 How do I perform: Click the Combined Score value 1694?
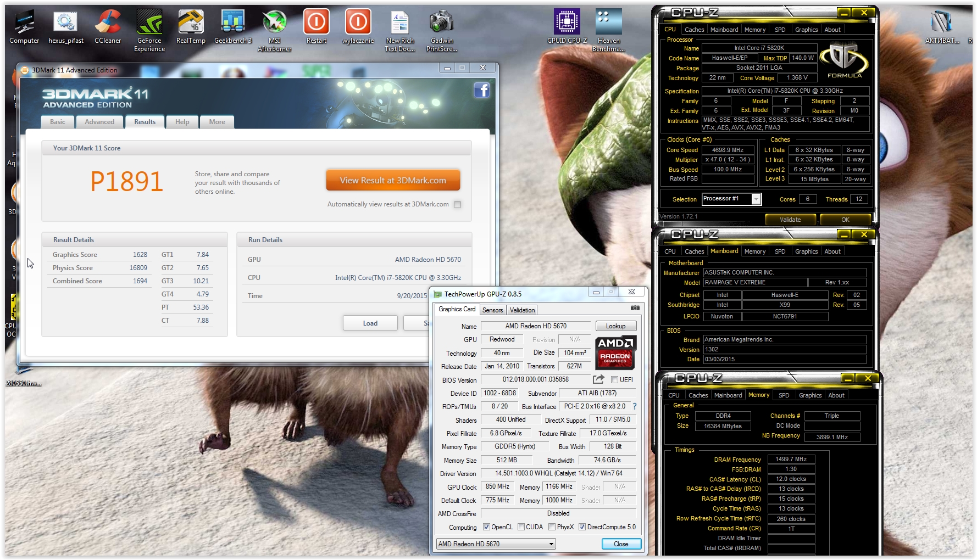pyautogui.click(x=140, y=281)
